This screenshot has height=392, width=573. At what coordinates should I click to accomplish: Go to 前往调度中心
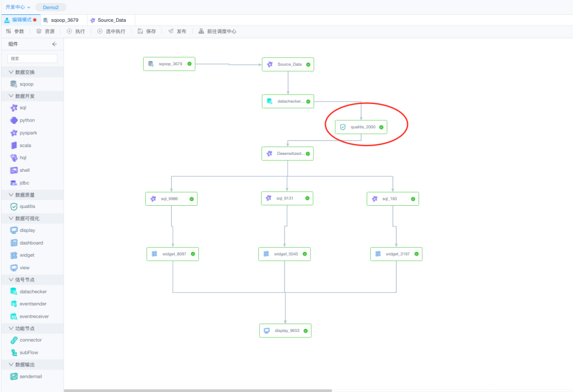[218, 31]
